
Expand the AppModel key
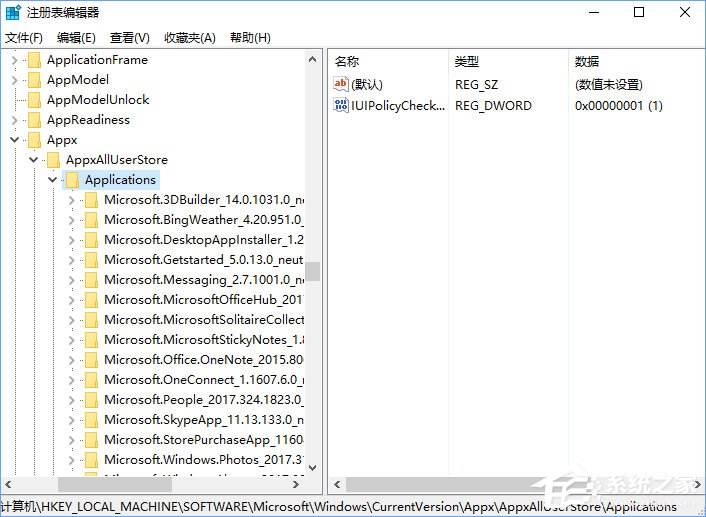tap(14, 80)
